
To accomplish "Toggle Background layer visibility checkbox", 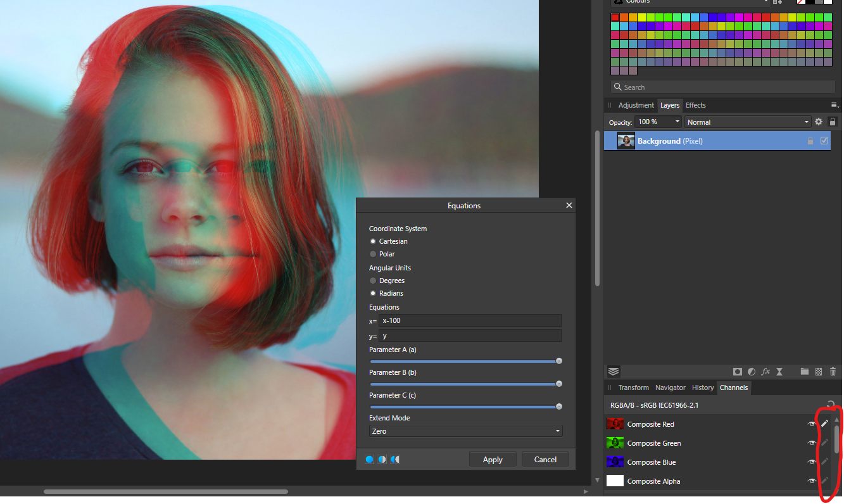I will point(824,141).
